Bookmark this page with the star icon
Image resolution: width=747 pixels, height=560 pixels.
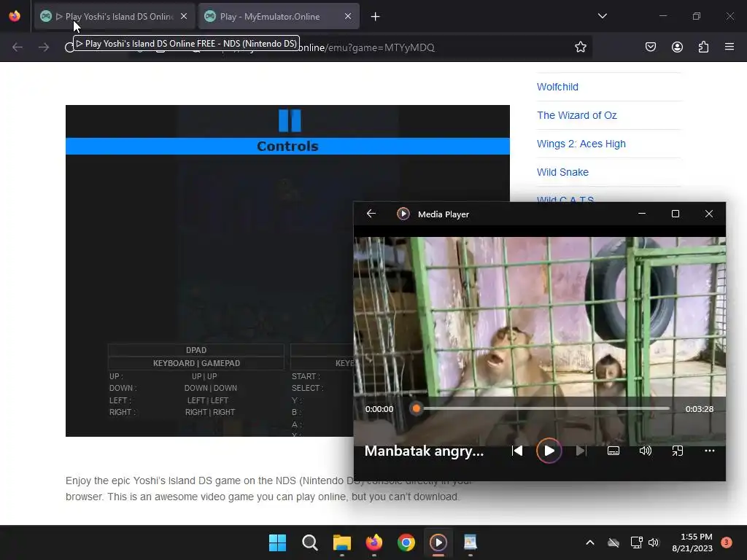coord(580,47)
